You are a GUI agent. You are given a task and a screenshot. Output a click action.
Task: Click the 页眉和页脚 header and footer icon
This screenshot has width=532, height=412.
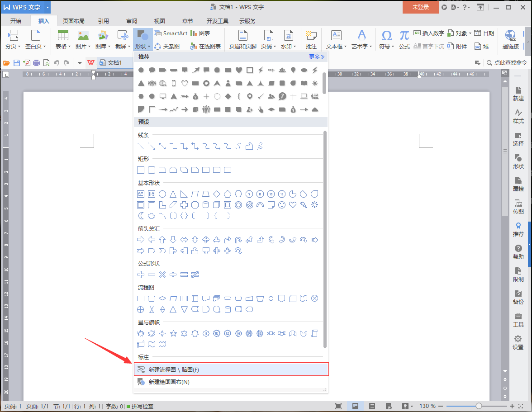point(243,36)
